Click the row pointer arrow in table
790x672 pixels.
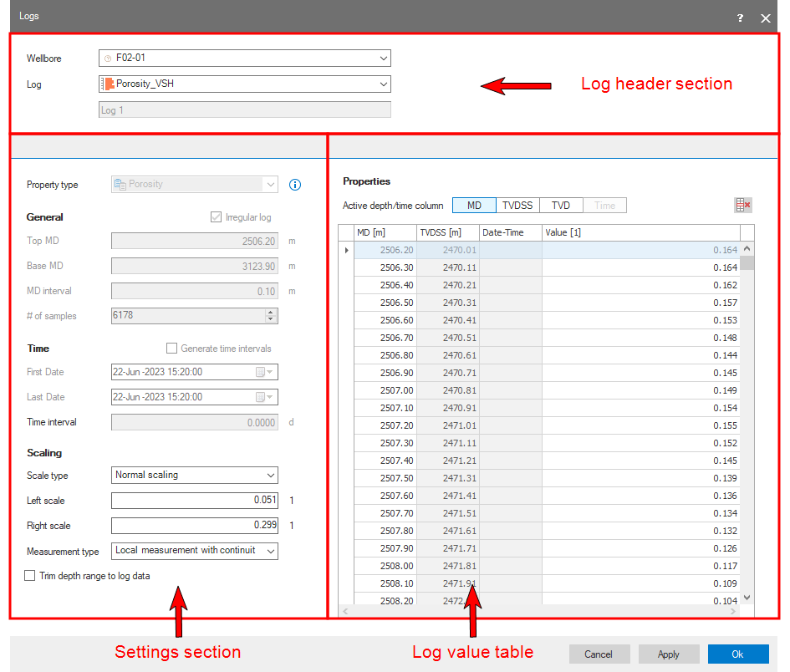(x=346, y=250)
